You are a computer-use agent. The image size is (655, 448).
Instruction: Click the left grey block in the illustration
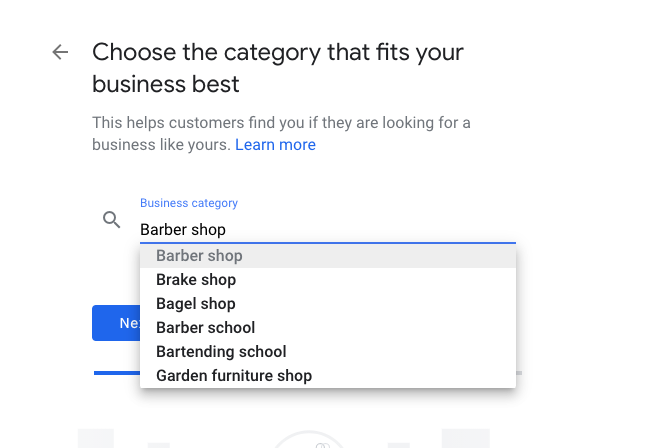pos(96,438)
